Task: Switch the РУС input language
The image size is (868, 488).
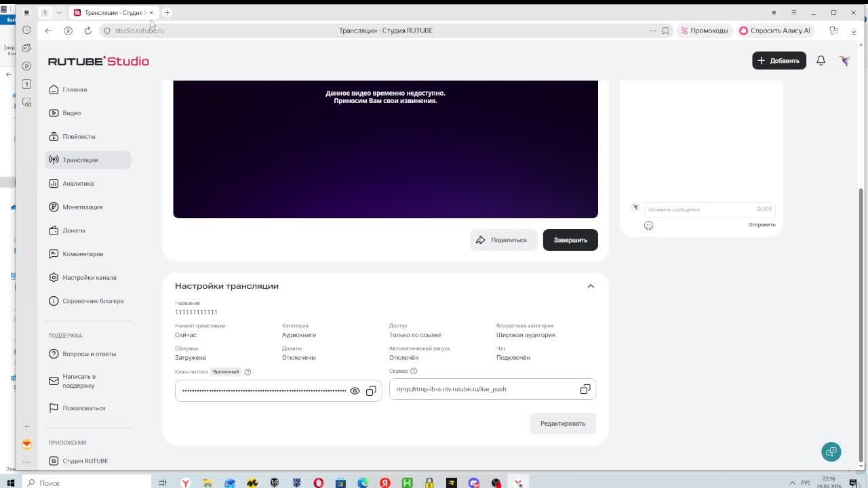Action: [806, 483]
